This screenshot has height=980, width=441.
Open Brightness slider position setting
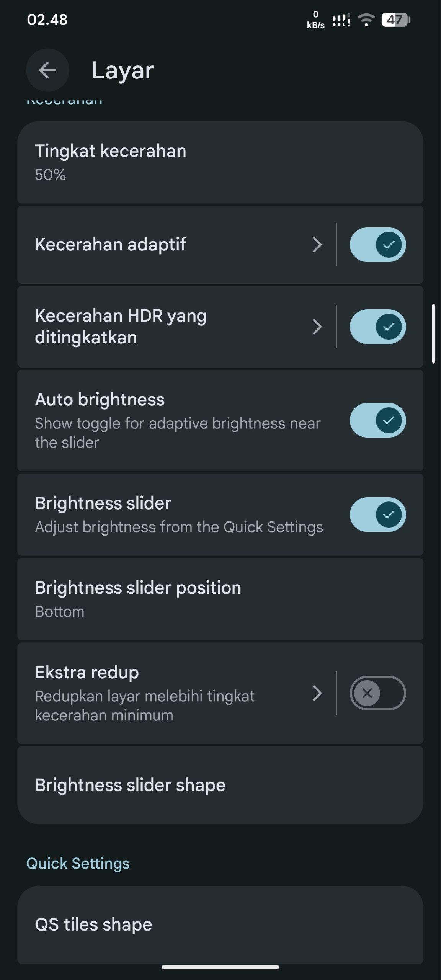click(x=220, y=599)
